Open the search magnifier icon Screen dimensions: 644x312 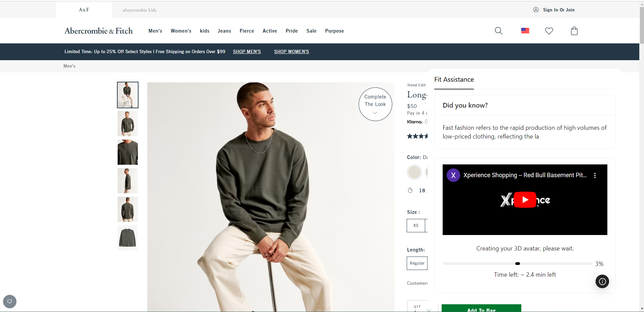point(498,31)
